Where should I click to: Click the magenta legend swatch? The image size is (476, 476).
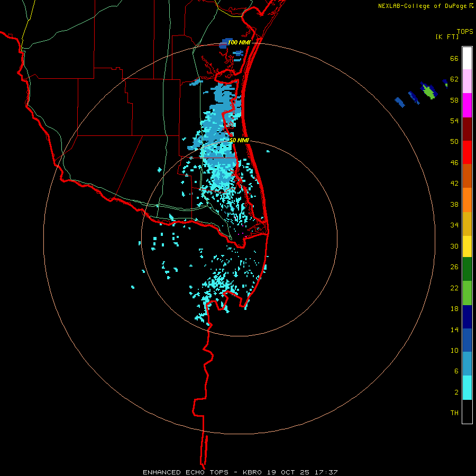(x=467, y=105)
